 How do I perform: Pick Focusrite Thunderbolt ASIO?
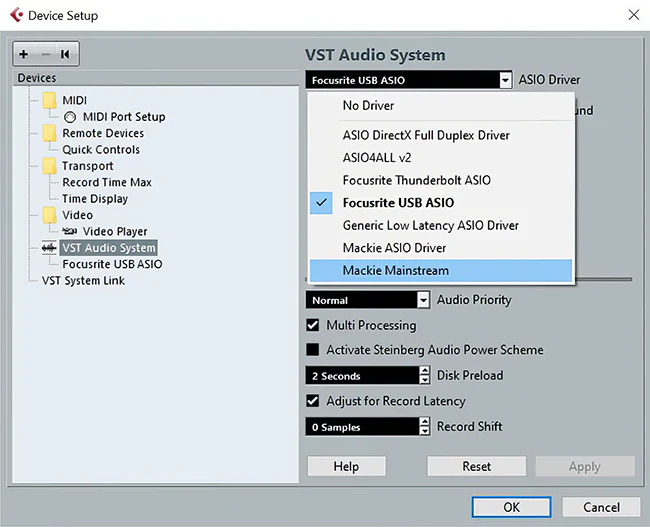[x=441, y=180]
